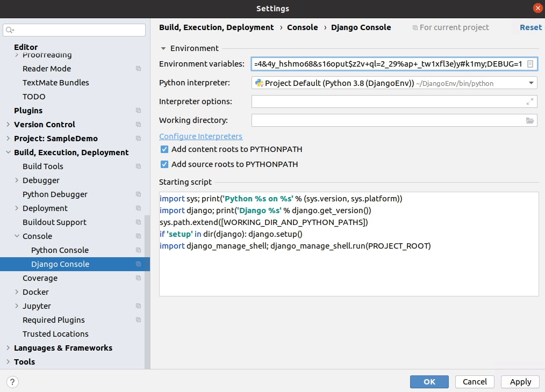
Task: Open the environment variables editor icon
Action: (530, 63)
